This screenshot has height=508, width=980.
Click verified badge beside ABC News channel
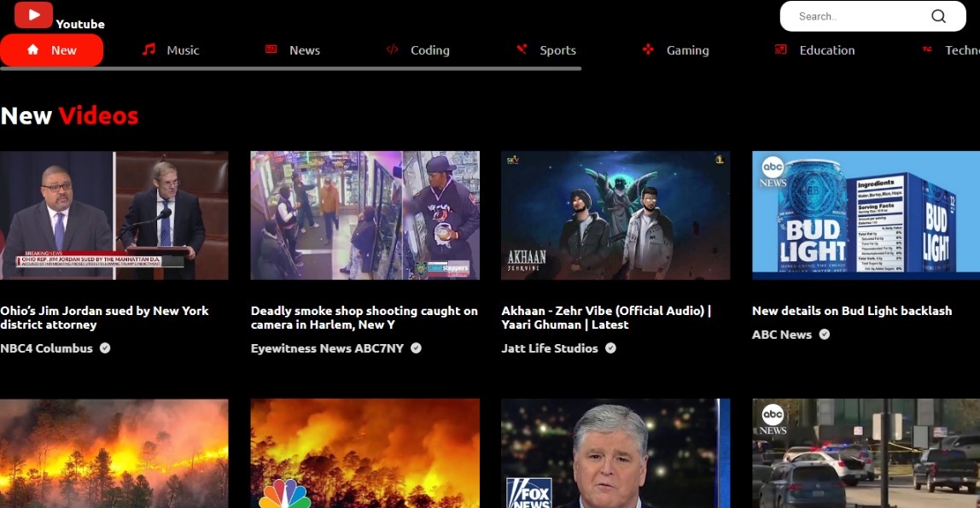pyautogui.click(x=825, y=335)
